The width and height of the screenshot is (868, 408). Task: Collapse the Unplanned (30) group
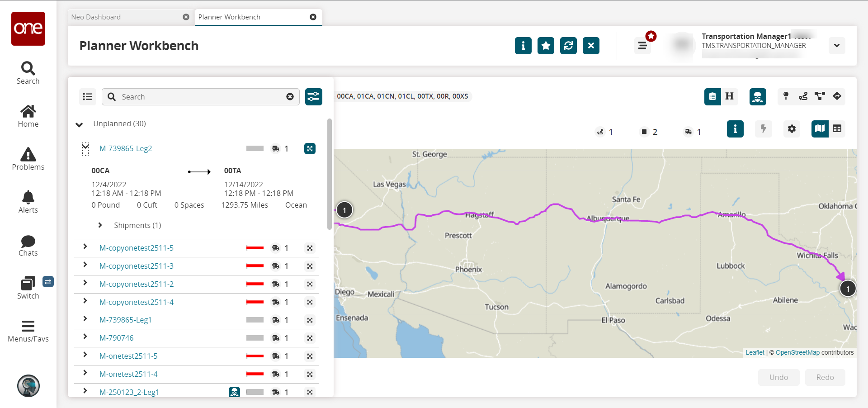tap(79, 124)
